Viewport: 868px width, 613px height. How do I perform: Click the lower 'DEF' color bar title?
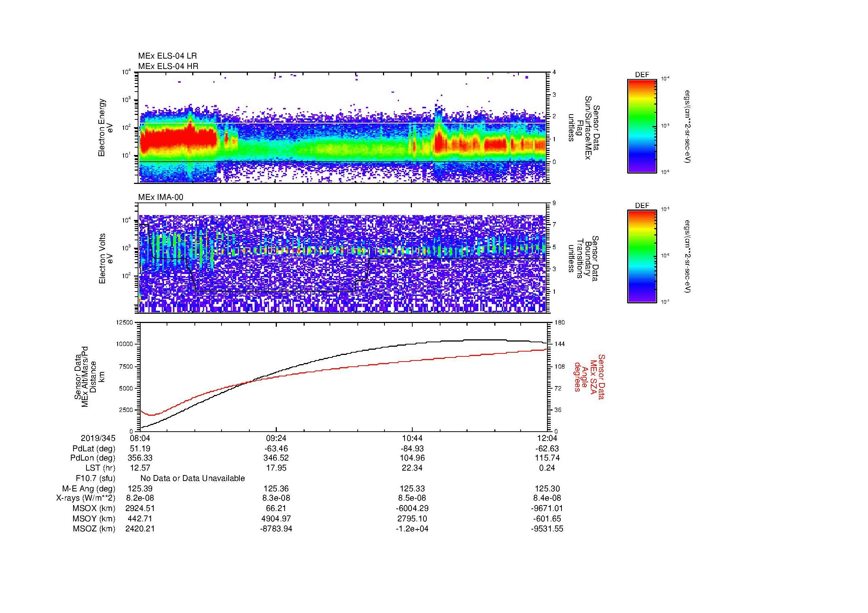tap(642, 206)
